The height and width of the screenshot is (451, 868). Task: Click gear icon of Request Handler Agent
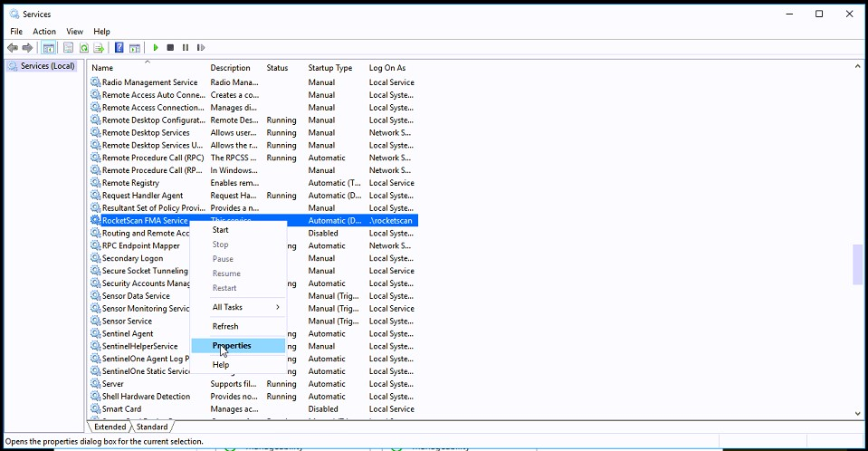pyautogui.click(x=96, y=196)
